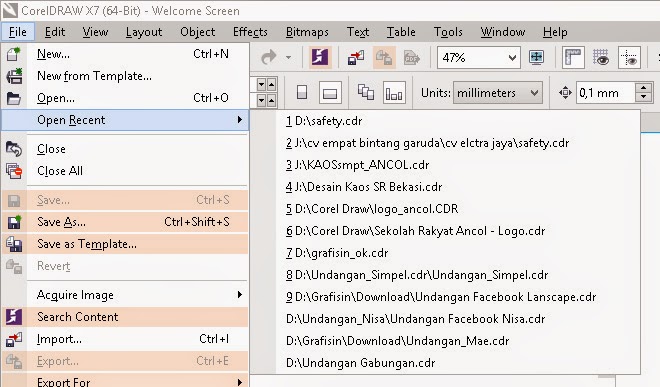Image resolution: width=660 pixels, height=387 pixels.
Task: Open the File menu
Action: tap(18, 32)
